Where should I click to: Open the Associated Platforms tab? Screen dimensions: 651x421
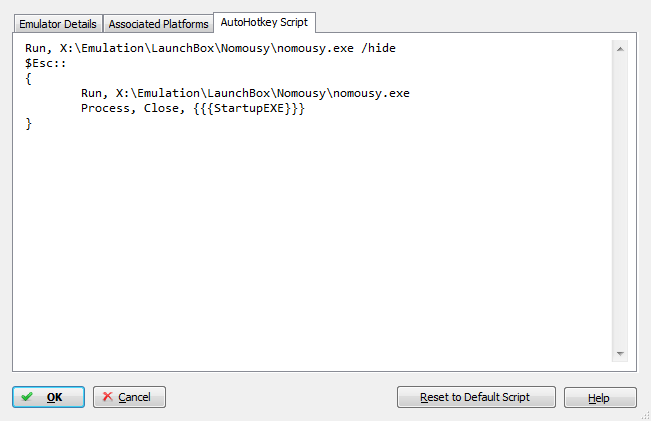click(158, 24)
